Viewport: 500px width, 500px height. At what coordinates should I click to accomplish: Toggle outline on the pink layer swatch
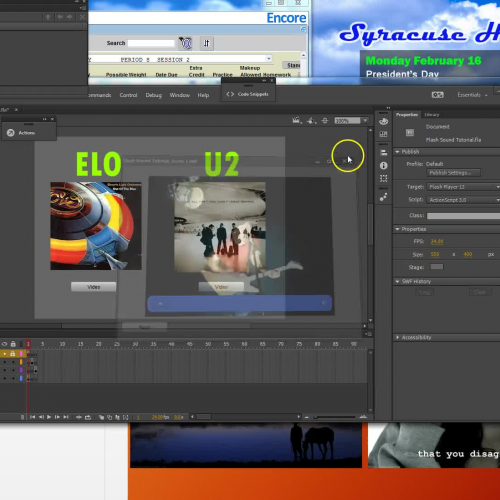(21, 353)
